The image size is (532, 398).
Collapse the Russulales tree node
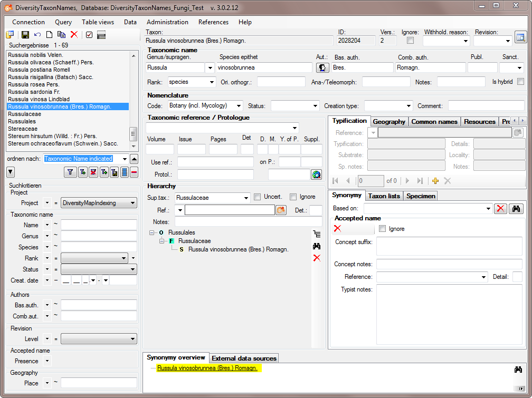tap(152, 232)
